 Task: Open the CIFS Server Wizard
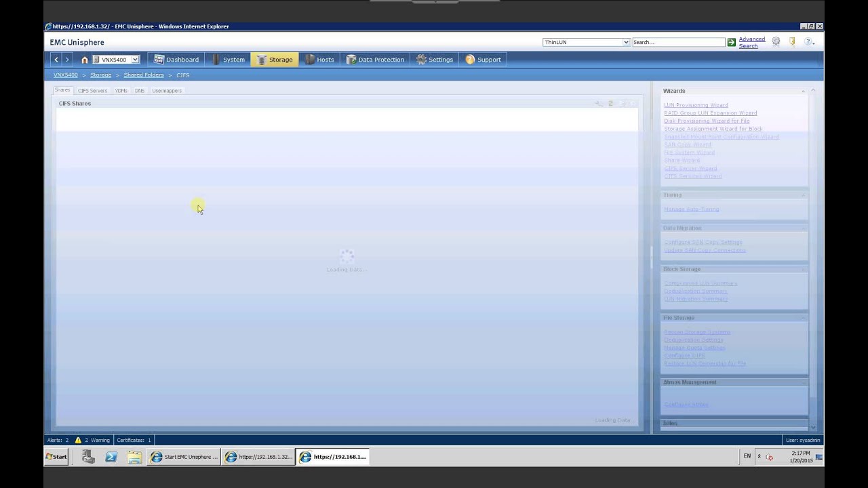tap(690, 168)
